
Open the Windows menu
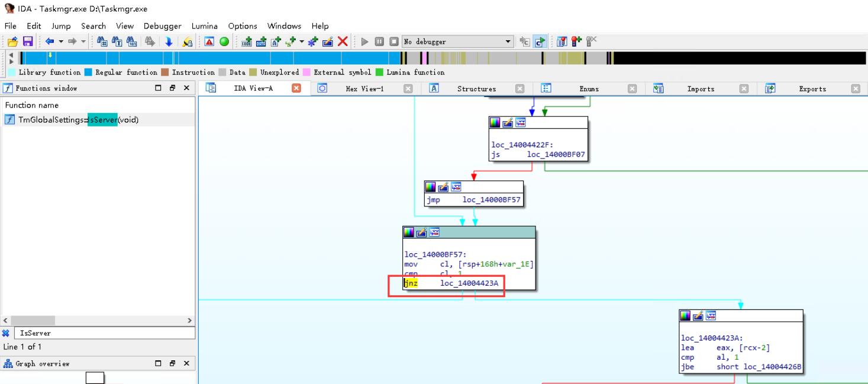284,26
